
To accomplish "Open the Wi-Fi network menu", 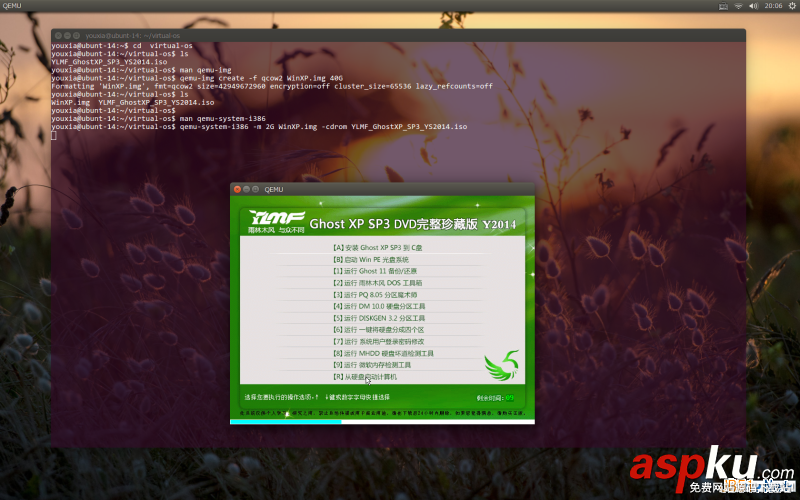I will click(738, 6).
